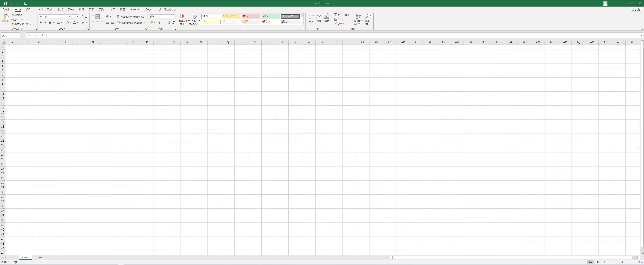The image size is (644, 265).
Task: Click the Format as Table icon
Action: tap(194, 17)
